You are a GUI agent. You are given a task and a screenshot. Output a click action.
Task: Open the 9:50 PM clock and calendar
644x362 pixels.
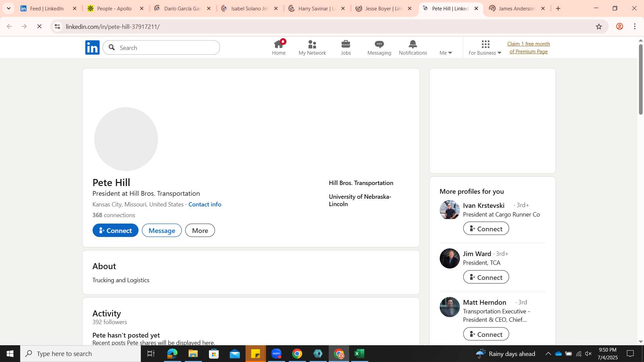point(607,354)
